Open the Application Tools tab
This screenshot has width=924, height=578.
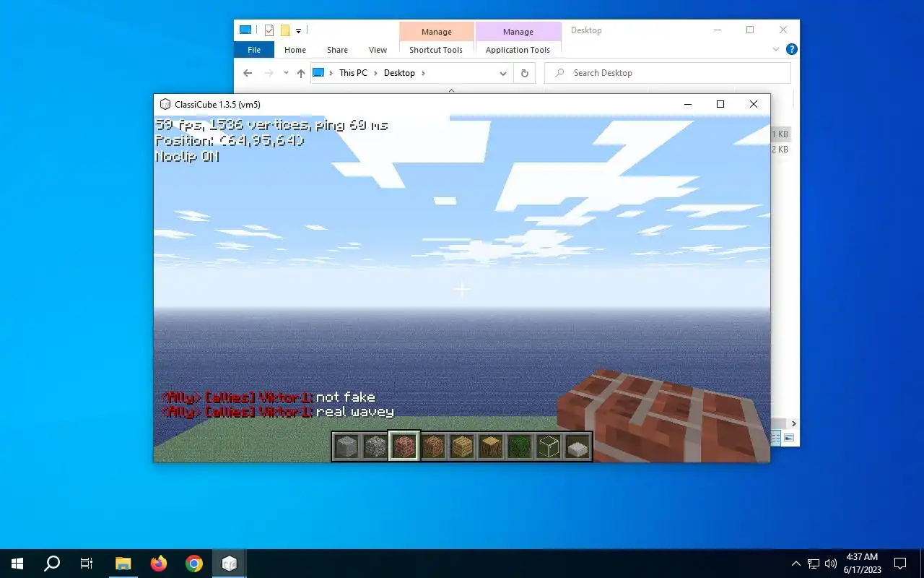point(518,50)
